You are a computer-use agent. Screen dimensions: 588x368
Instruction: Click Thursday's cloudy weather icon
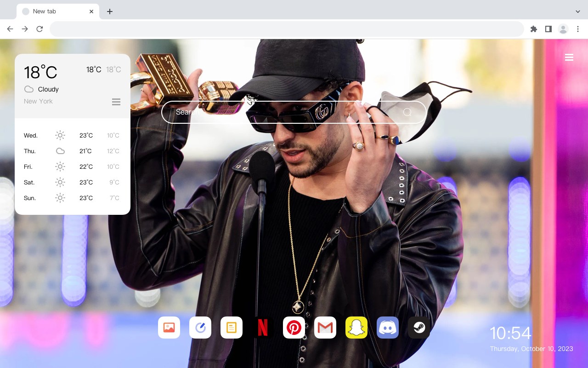point(60,151)
